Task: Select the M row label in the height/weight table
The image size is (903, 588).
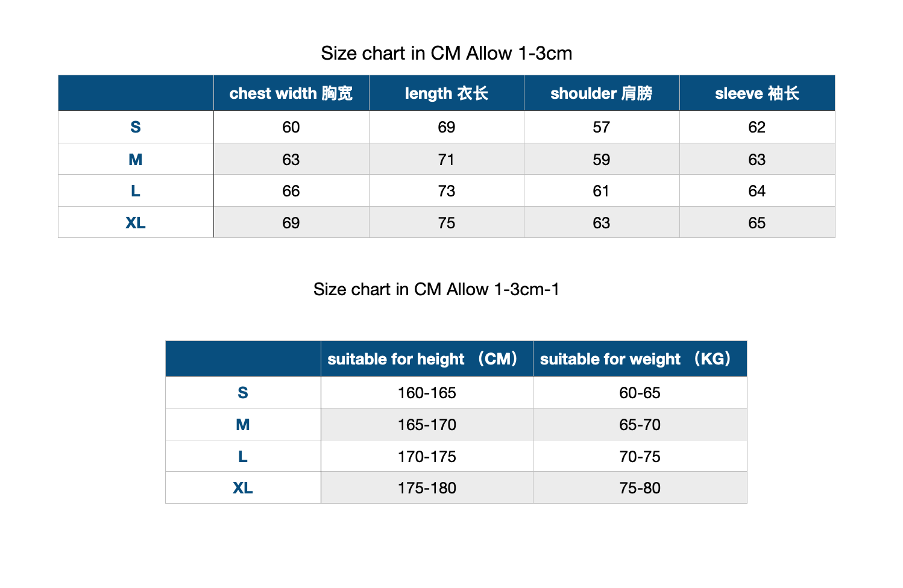Action: pos(243,425)
